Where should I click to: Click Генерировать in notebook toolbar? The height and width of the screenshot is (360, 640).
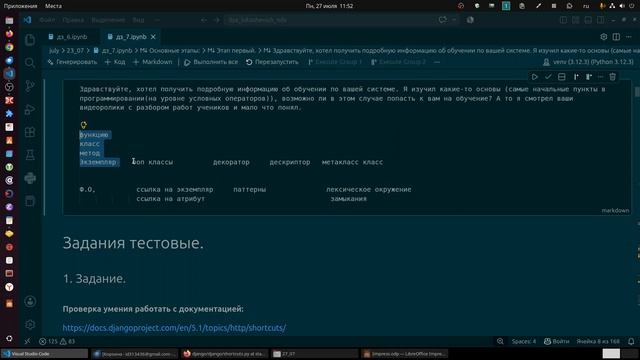72,62
